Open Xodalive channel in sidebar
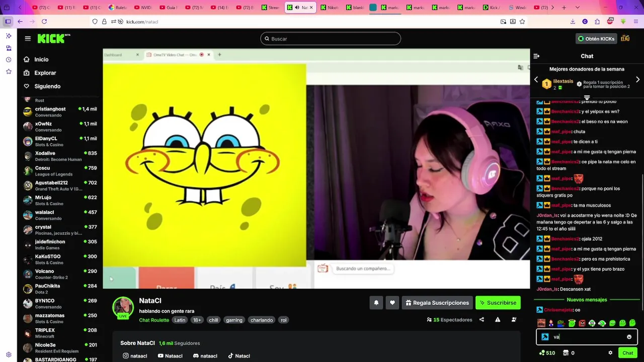Image resolution: width=644 pixels, height=362 pixels. pyautogui.click(x=60, y=156)
